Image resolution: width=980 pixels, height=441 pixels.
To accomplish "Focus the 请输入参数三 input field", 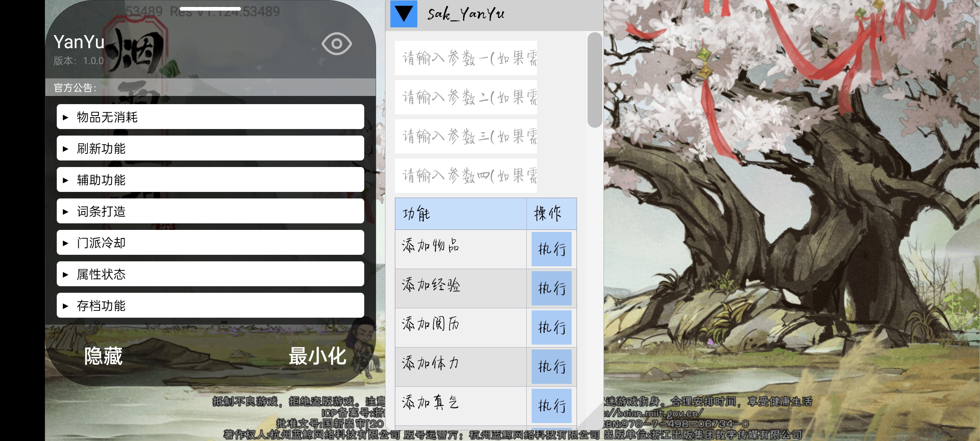I will point(466,136).
